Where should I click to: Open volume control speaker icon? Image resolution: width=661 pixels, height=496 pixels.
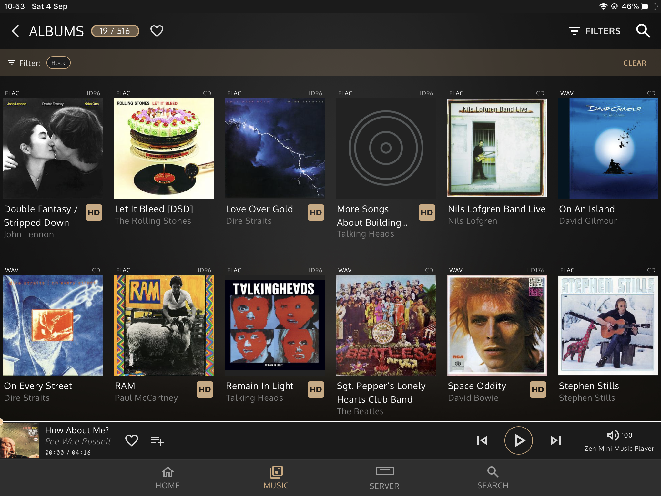coord(613,435)
